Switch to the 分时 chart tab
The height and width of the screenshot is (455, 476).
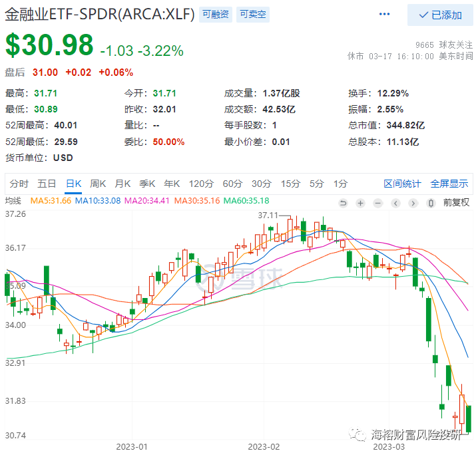click(x=19, y=184)
